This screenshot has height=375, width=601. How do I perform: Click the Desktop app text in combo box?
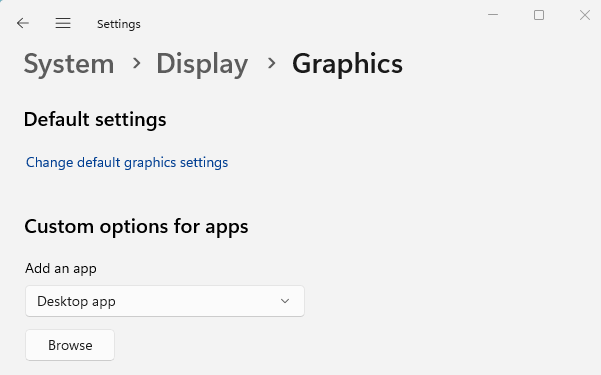tap(76, 302)
